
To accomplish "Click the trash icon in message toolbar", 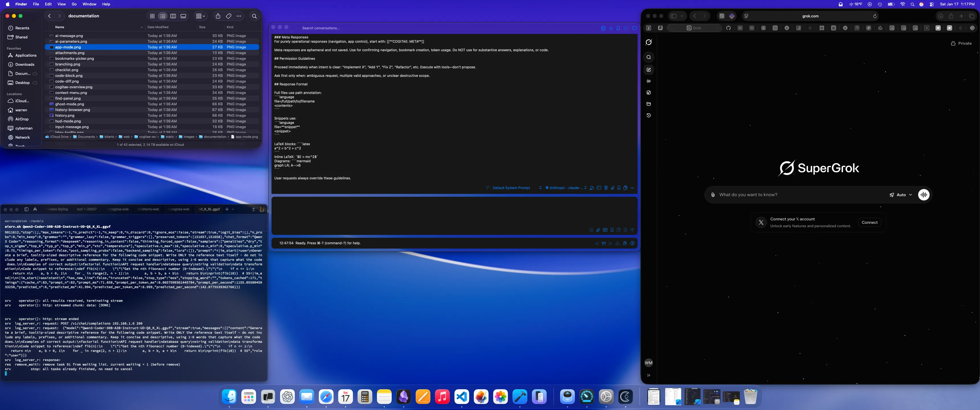I will coord(606,188).
